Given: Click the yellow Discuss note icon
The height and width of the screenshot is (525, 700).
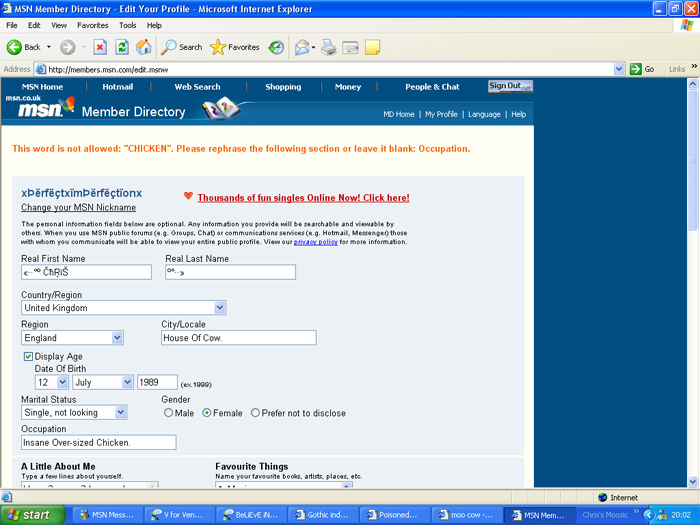Looking at the screenshot, I should (x=372, y=47).
